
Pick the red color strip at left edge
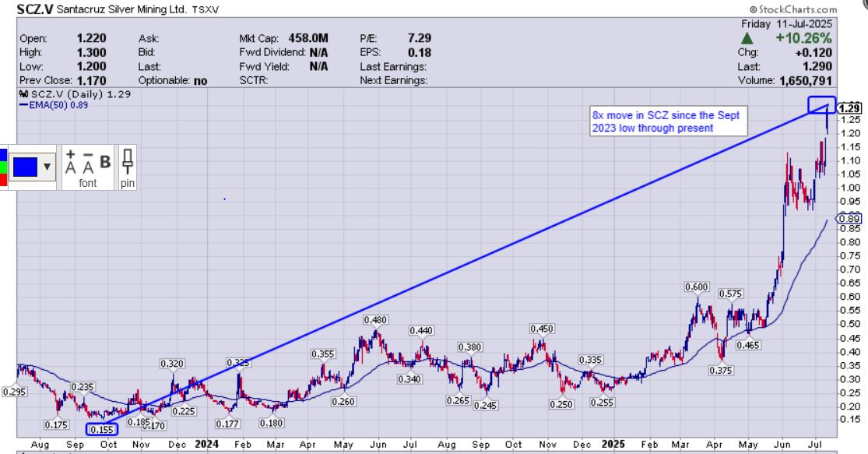tap(3, 180)
